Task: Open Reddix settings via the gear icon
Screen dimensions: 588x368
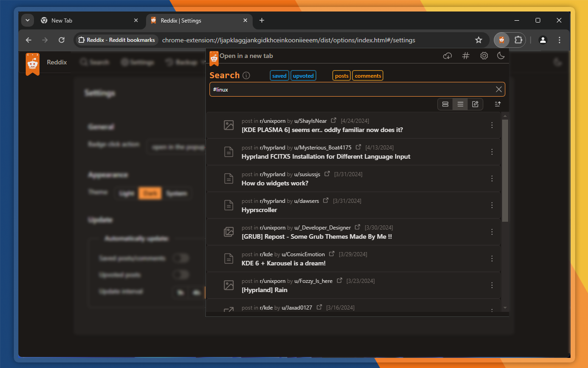Action: [484, 56]
